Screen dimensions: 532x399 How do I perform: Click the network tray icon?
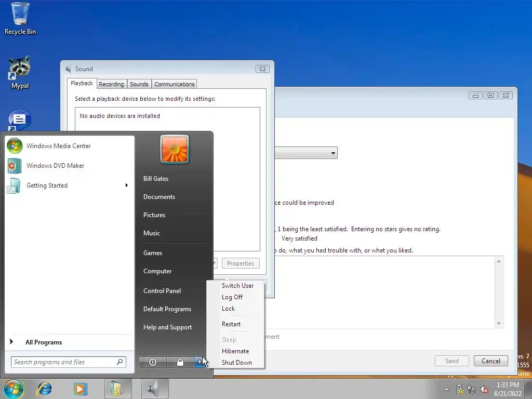point(472,389)
